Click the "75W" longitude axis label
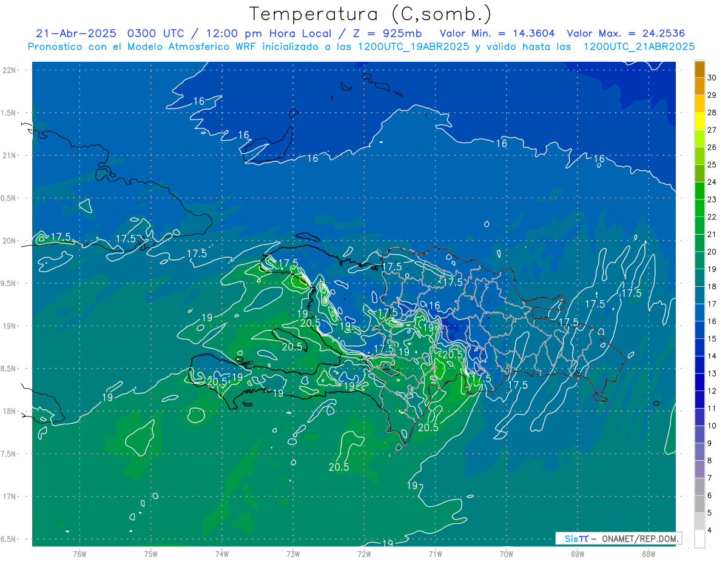The width and height of the screenshot is (728, 562). click(x=151, y=554)
